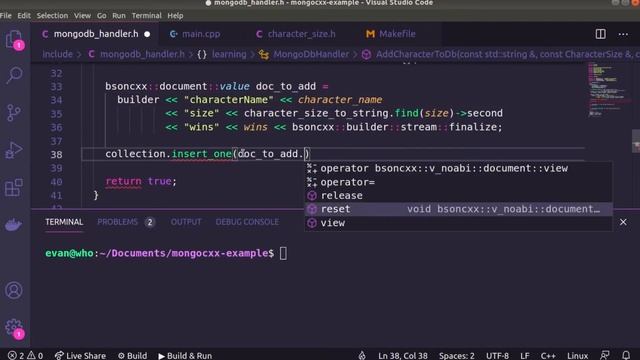Screen dimensions: 640x360
Task: Switch to the mongodb_handler.h tab
Action: pos(96,34)
